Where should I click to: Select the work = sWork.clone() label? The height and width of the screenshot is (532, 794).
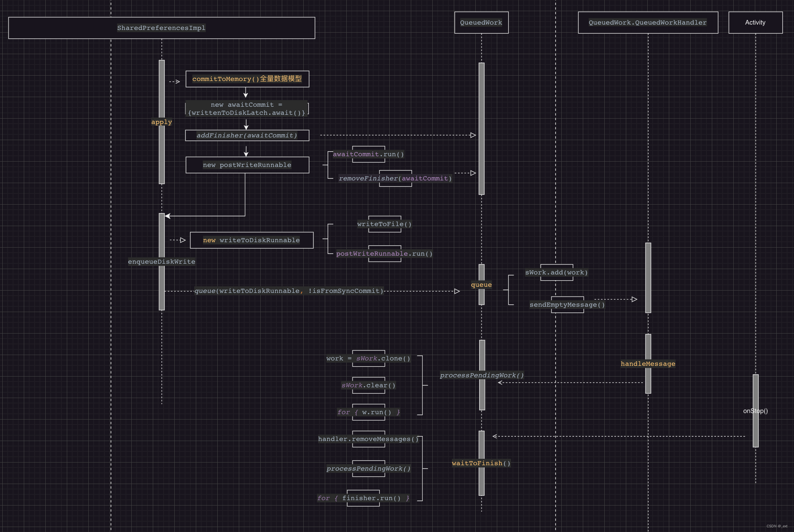pyautogui.click(x=368, y=359)
